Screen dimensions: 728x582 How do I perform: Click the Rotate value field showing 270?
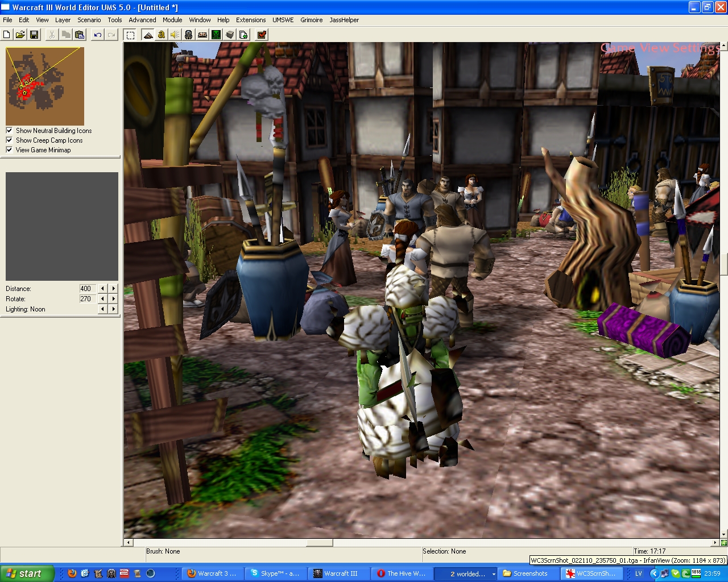click(x=88, y=299)
